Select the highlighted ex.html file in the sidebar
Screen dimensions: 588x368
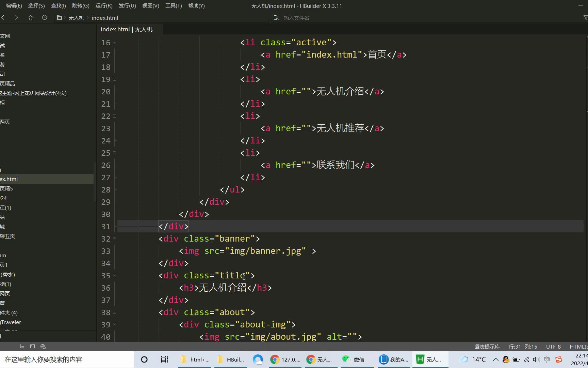[47, 179]
